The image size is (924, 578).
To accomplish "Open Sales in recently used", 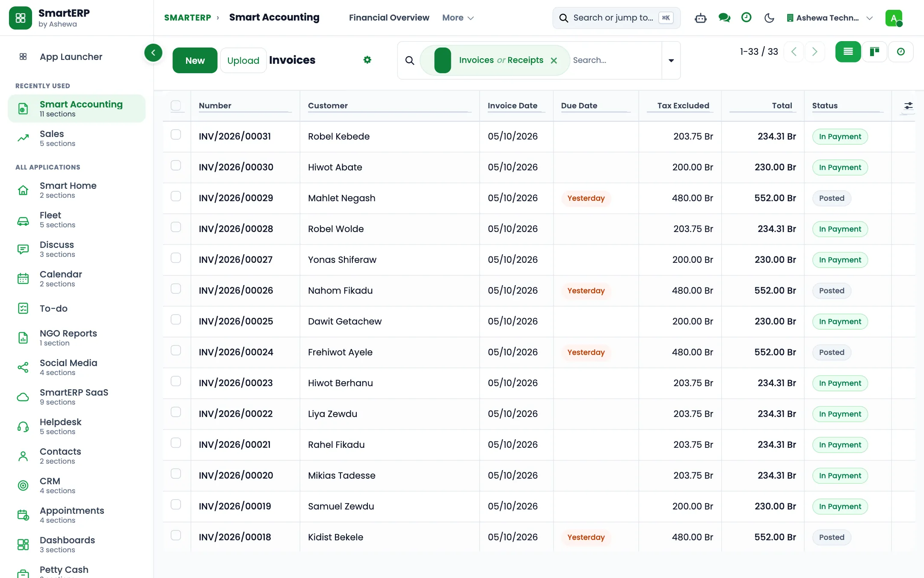I will click(77, 138).
